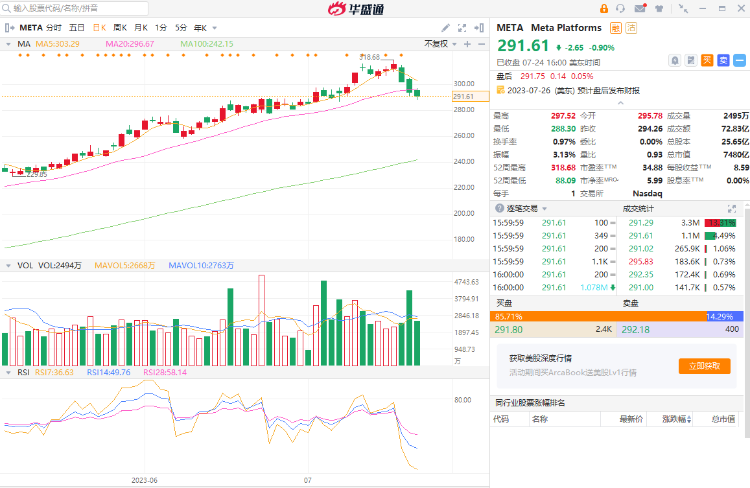
Task: Click the 融 margin badge
Action: [x=616, y=28]
